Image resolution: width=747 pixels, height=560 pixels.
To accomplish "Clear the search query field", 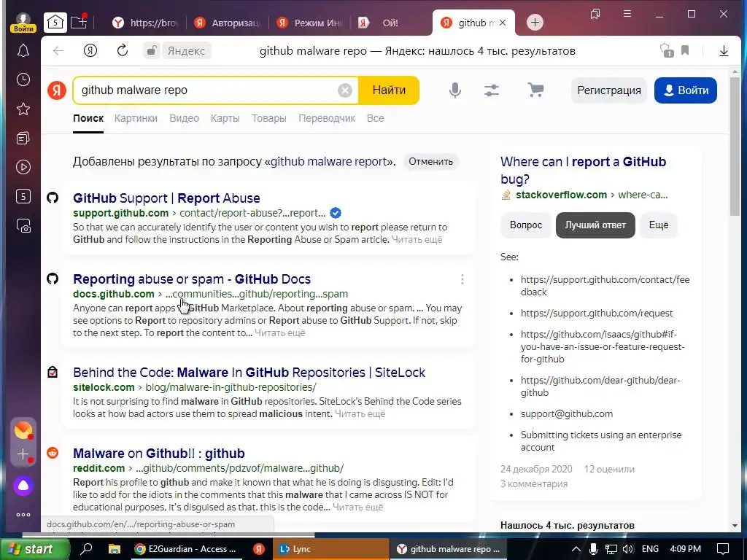I will pos(345,90).
